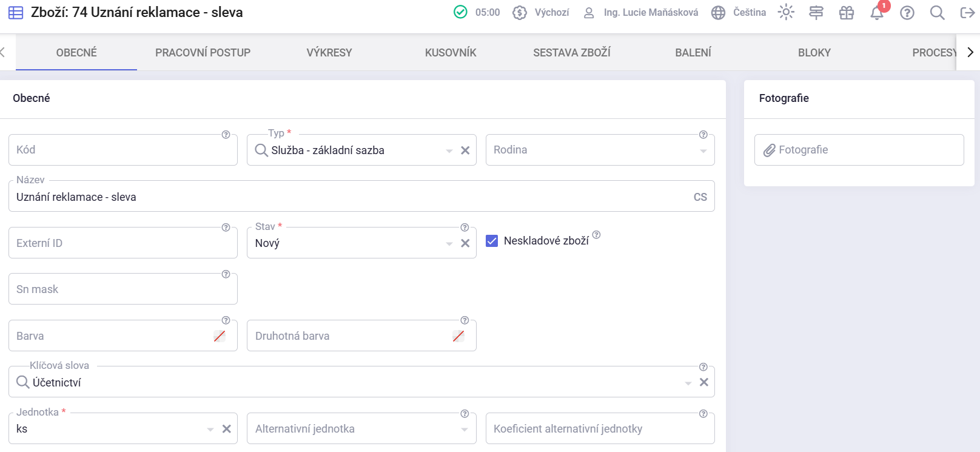Click the Výchozí currency link

pos(551,13)
